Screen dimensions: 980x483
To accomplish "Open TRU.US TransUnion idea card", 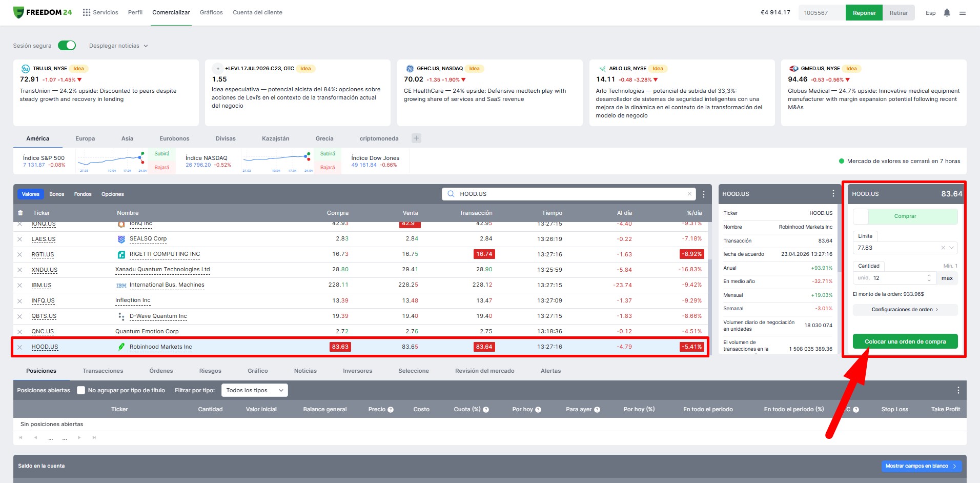I will tap(106, 92).
